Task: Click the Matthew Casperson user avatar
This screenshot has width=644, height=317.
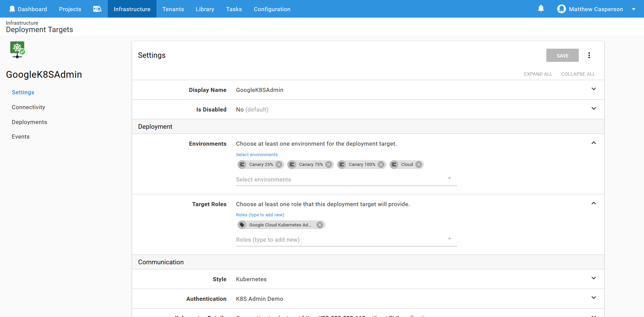Action: (561, 9)
